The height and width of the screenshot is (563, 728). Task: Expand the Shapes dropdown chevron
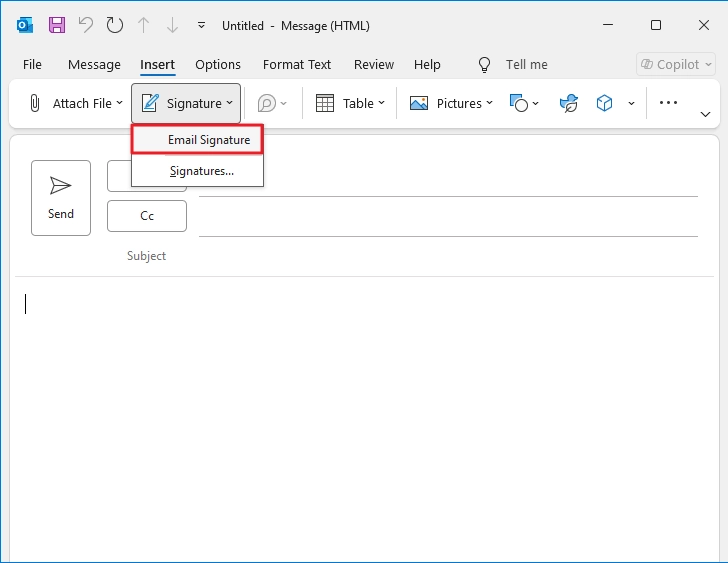(x=535, y=104)
